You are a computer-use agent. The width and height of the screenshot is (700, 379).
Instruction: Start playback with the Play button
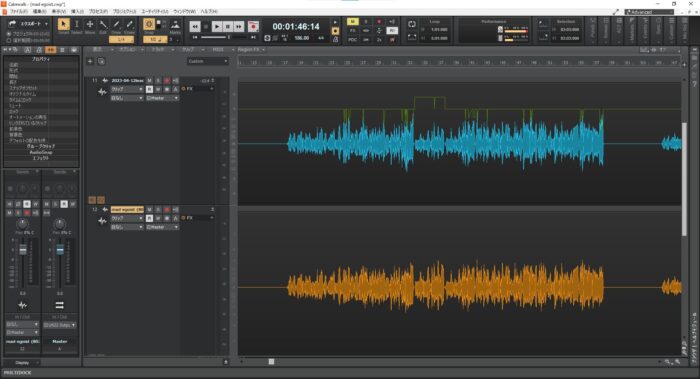point(217,27)
